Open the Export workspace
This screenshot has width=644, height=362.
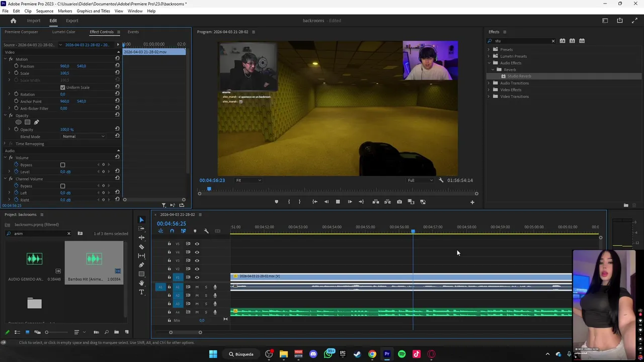[72, 21]
